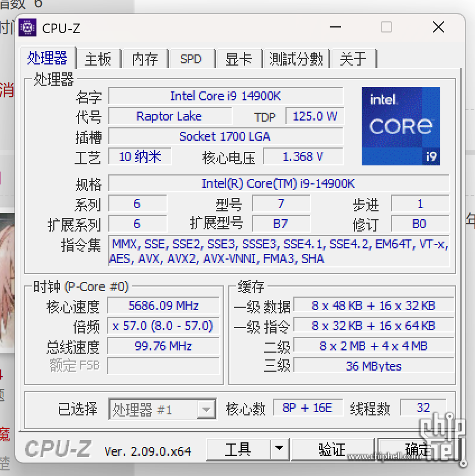Click the 扩展型号 value B7
This screenshot has width=475, height=476.
click(281, 224)
